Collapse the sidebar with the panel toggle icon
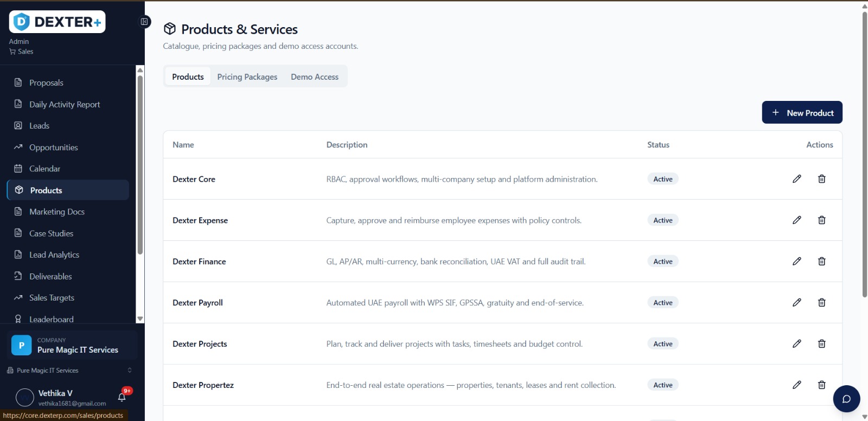The height and width of the screenshot is (421, 868). tap(144, 22)
